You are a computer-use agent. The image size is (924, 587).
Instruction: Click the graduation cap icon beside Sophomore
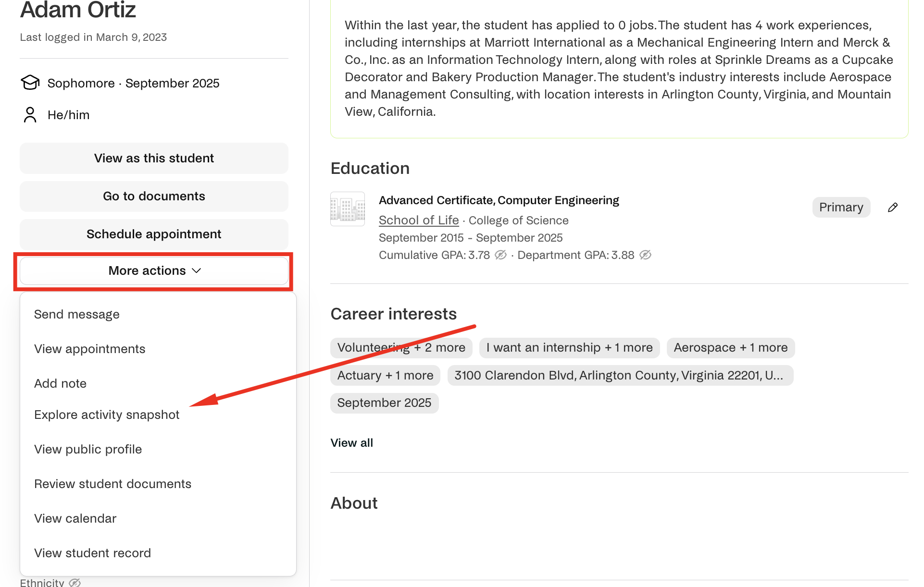coord(30,83)
